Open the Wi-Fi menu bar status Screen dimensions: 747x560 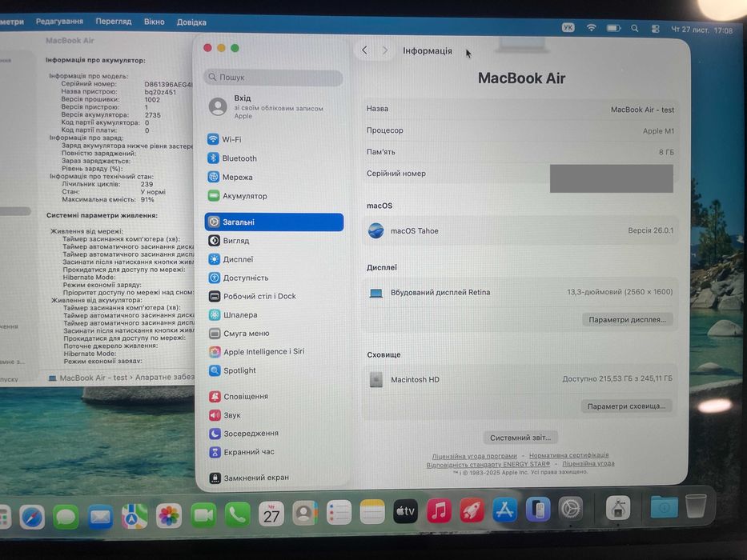point(591,28)
